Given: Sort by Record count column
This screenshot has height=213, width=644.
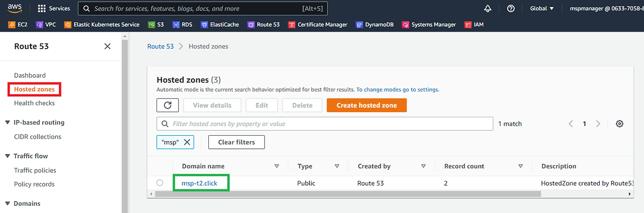Looking at the screenshot, I should click(521, 166).
